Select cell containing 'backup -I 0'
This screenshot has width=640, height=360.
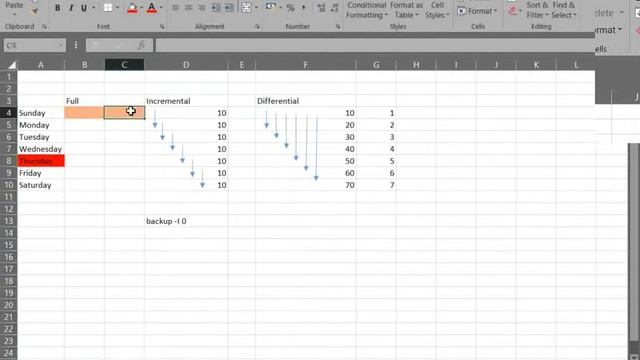click(186, 221)
